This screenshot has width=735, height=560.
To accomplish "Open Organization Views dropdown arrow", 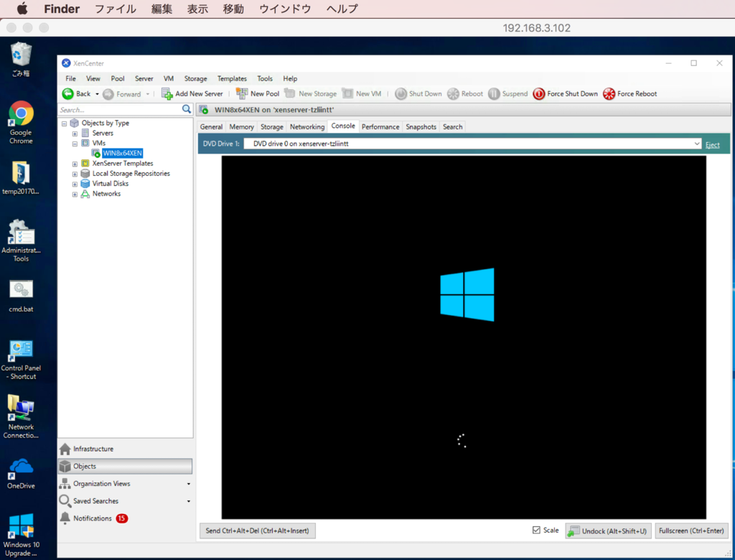I will point(189,484).
